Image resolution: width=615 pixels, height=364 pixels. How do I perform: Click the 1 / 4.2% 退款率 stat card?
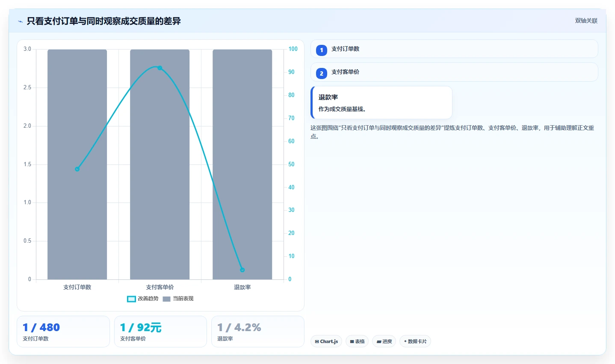click(x=258, y=332)
